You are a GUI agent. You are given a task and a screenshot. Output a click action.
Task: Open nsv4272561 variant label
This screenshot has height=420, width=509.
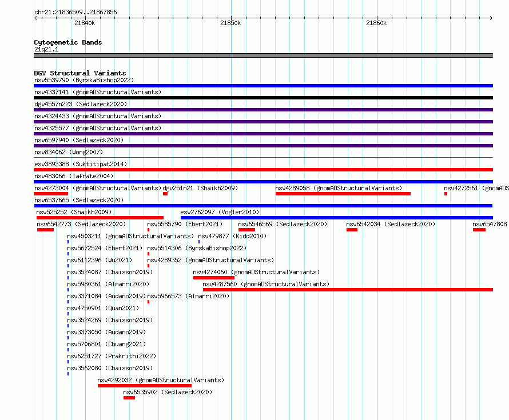(476, 188)
